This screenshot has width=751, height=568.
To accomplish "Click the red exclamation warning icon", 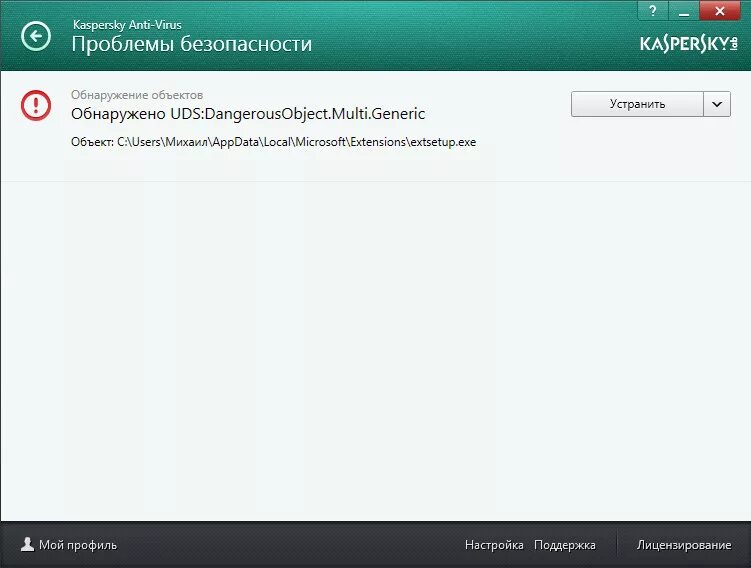I will 36,105.
